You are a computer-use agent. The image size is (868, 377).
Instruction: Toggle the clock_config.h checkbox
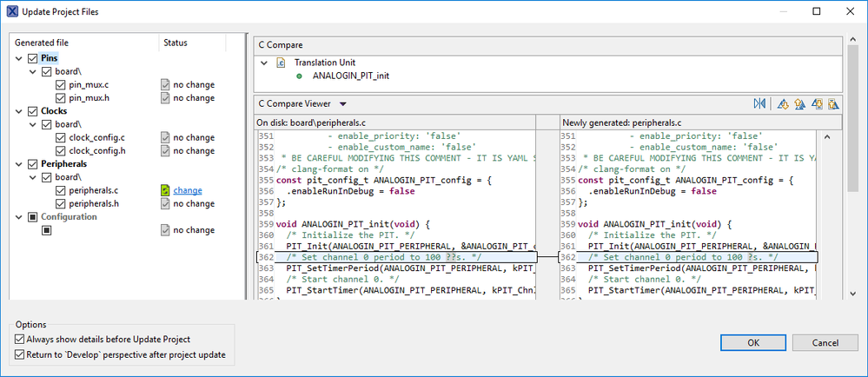pyautogui.click(x=61, y=151)
